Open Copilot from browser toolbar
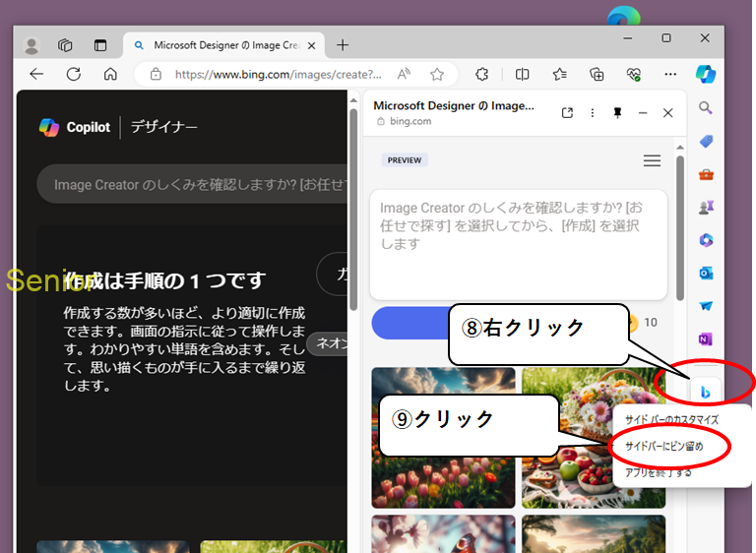Viewport: 756px width, 553px height. [x=706, y=74]
